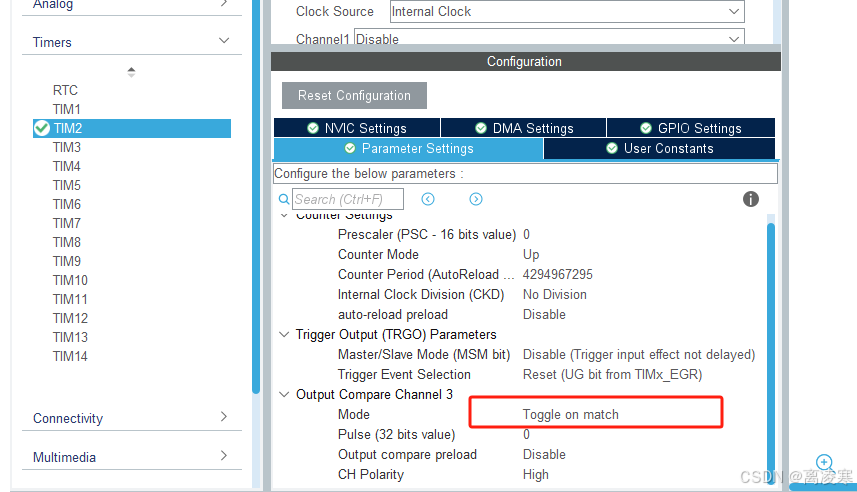The height and width of the screenshot is (492, 857).
Task: Click Mode value Toggle on match
Action: point(571,414)
